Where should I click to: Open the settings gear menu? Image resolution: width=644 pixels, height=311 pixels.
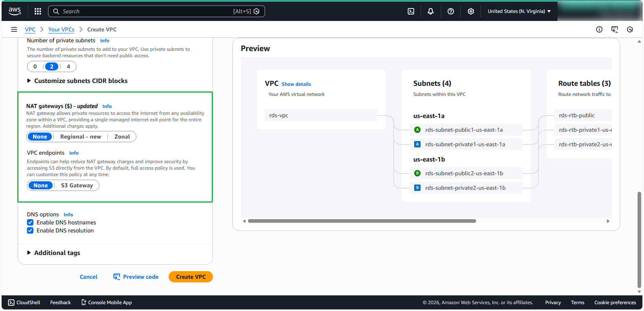(471, 11)
